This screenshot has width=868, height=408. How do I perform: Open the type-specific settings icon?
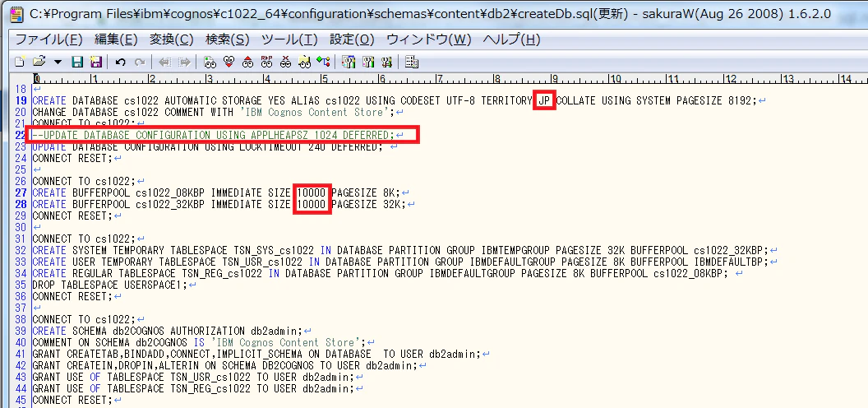[368, 62]
